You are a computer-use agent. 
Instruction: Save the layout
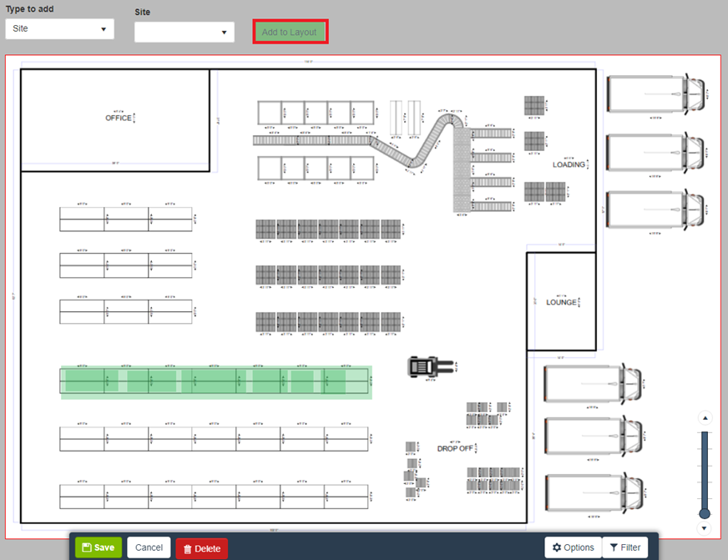pyautogui.click(x=99, y=547)
